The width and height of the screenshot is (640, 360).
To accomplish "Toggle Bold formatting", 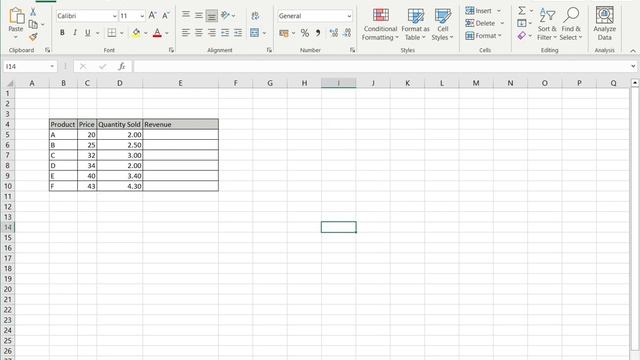I will [62, 33].
